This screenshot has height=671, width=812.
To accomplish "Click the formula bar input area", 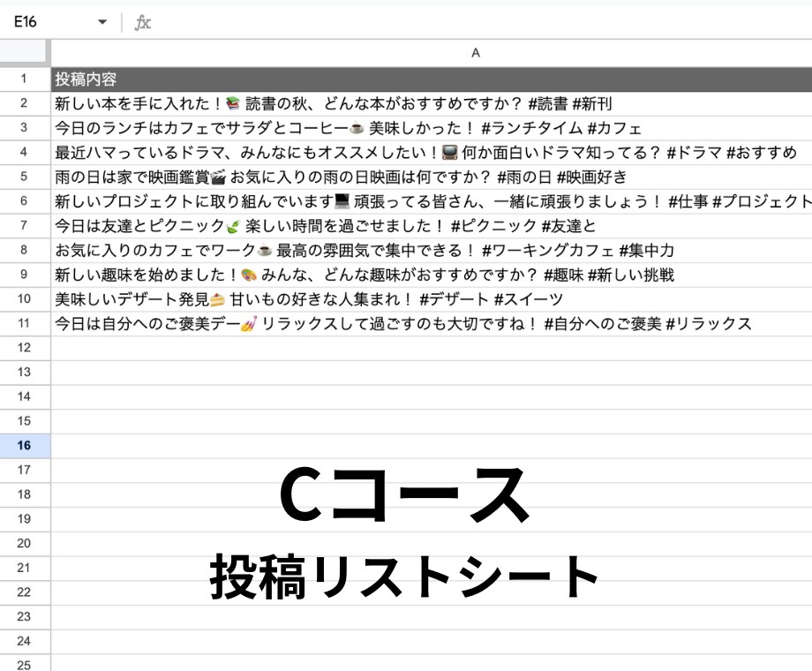I will click(x=482, y=22).
